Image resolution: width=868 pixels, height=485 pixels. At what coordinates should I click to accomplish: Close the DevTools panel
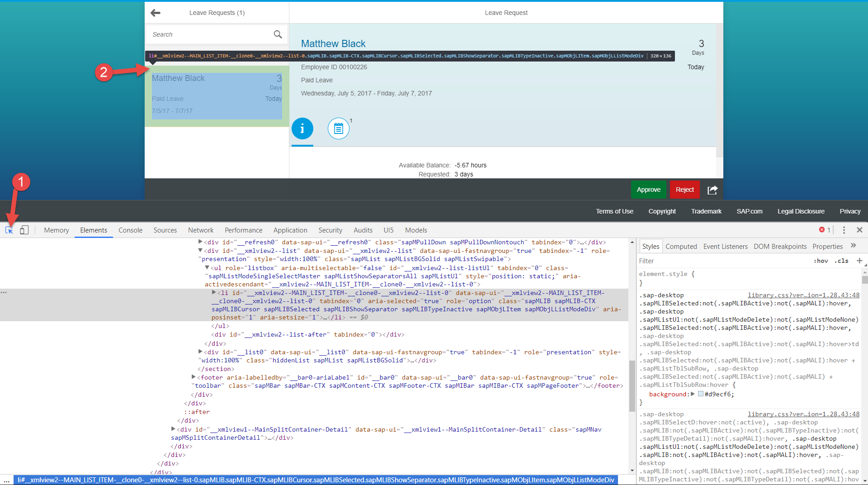tap(859, 230)
